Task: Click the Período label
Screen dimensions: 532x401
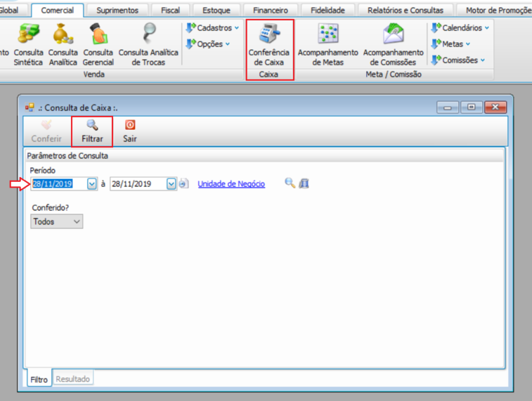Action: [x=42, y=171]
